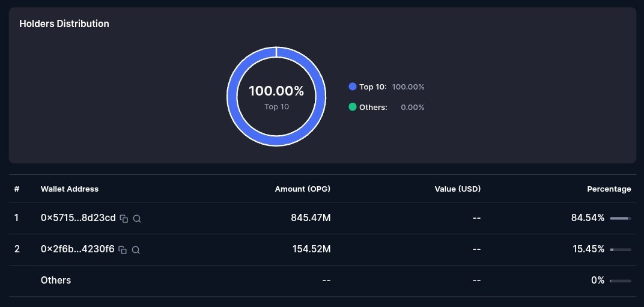Click rank number 2 in table

[x=17, y=249]
